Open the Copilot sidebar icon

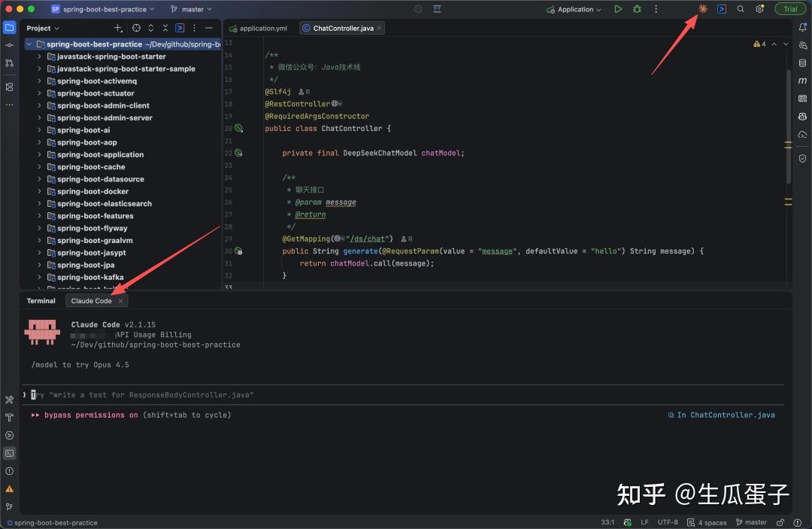click(x=802, y=116)
